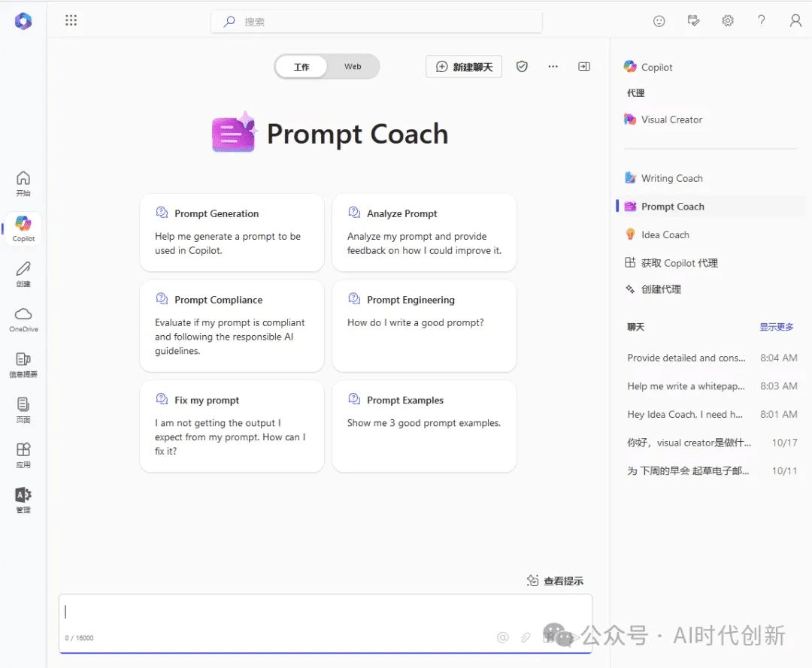Select the Prompt Compliance card
The height and width of the screenshot is (668, 812).
click(232, 326)
